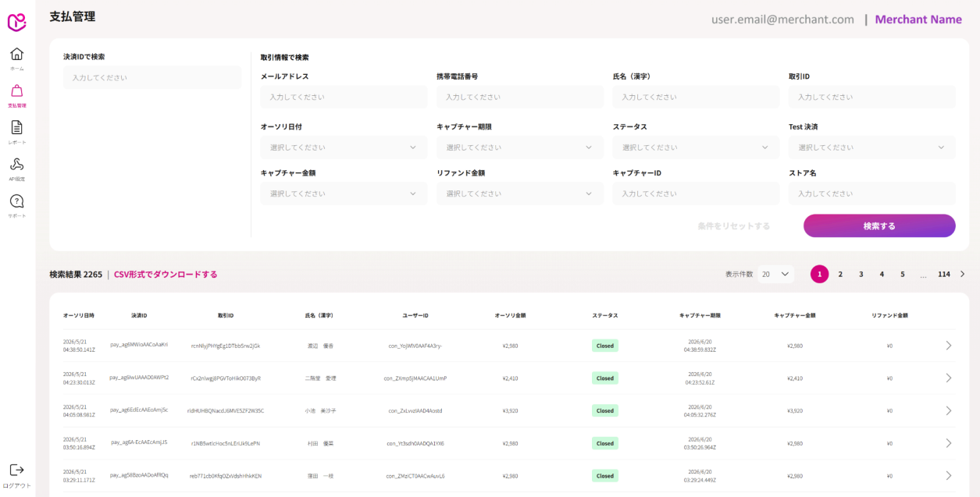Expand the キャプチャー金額 dropdown
This screenshot has height=497, width=980.
click(344, 193)
